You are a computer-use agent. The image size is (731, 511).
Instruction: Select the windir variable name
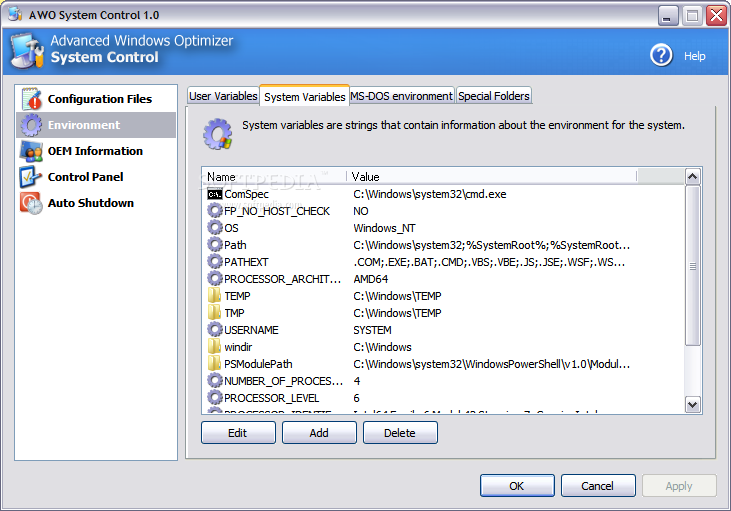(238, 347)
